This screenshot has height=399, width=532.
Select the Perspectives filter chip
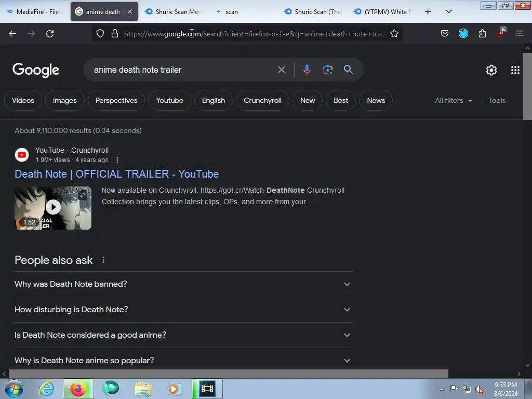click(x=116, y=100)
